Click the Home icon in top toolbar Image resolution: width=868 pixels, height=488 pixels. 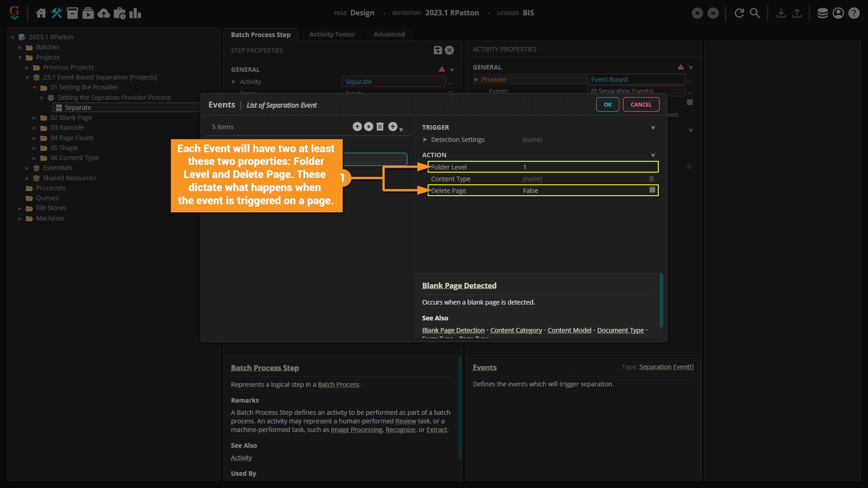click(x=41, y=13)
